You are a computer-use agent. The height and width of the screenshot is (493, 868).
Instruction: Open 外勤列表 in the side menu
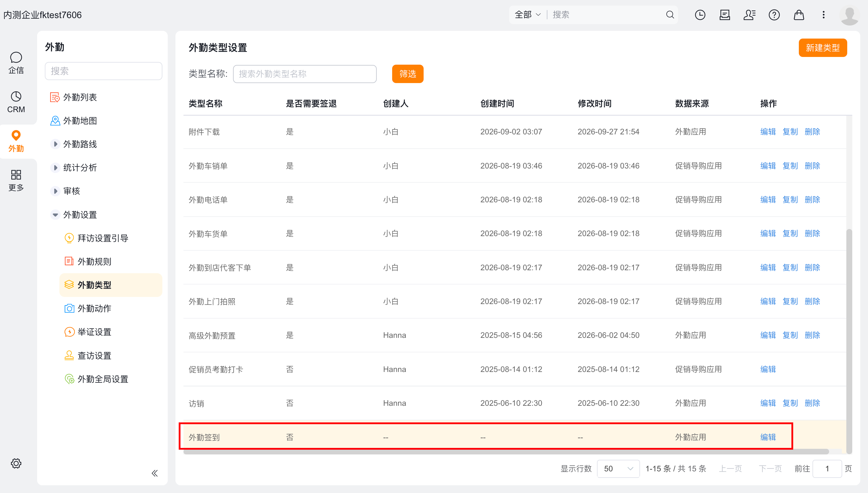[73, 97]
